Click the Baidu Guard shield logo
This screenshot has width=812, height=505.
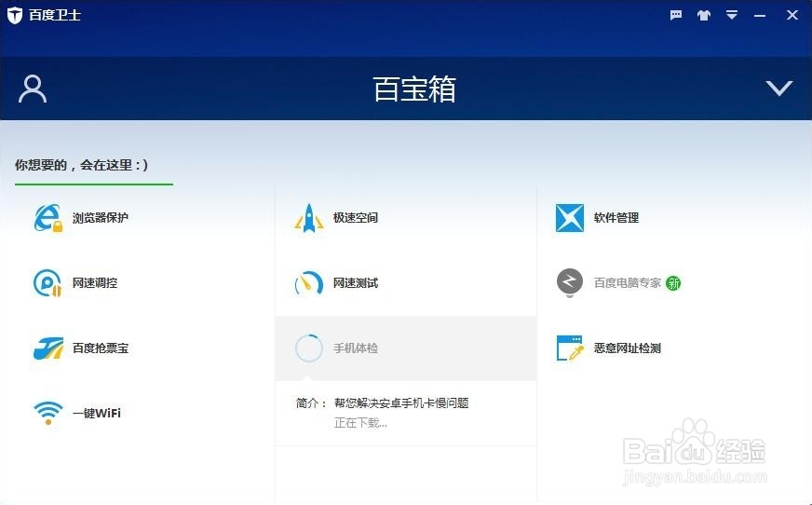pyautogui.click(x=15, y=15)
